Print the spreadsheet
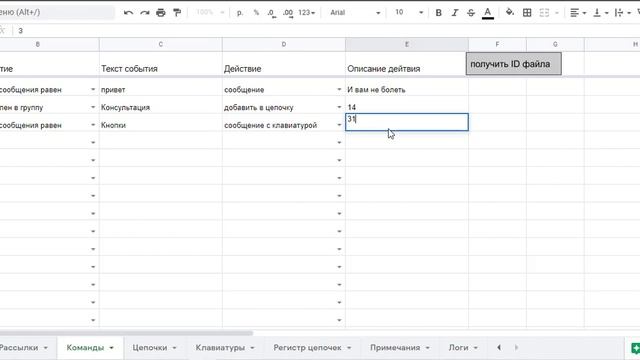This screenshot has width=640, height=360. (161, 13)
